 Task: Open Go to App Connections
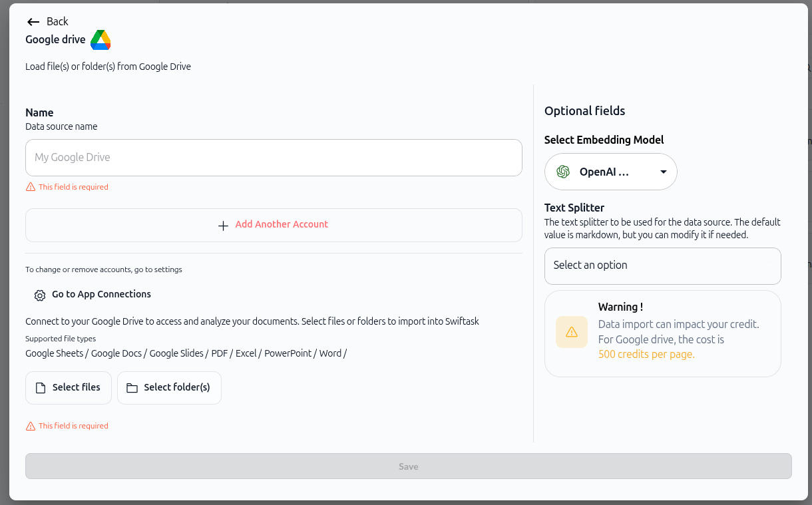tap(93, 295)
